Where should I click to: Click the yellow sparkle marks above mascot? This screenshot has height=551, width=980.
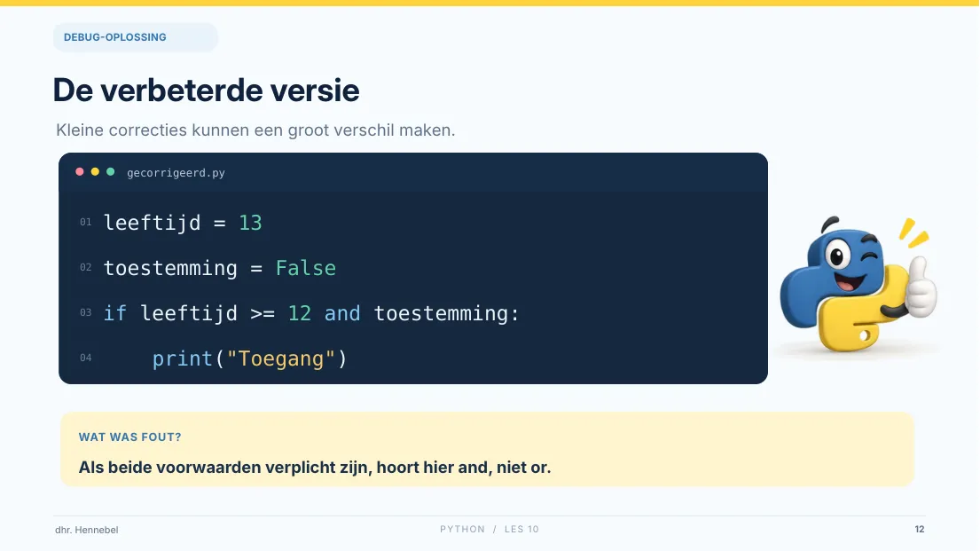(913, 232)
